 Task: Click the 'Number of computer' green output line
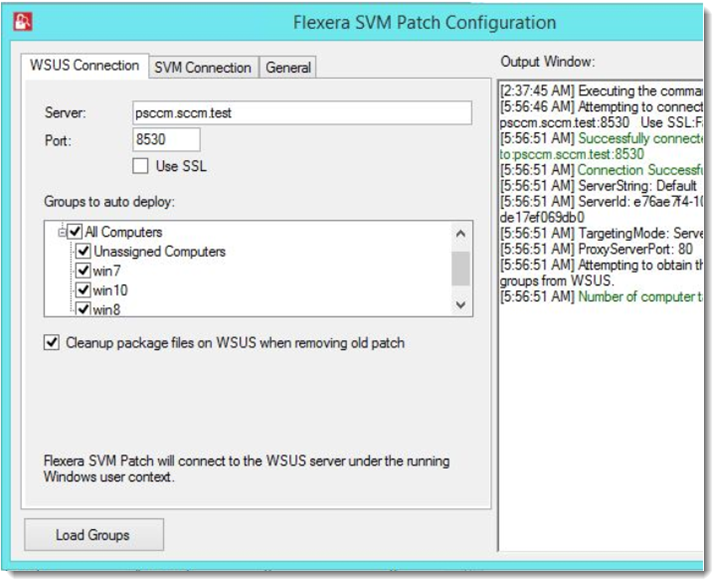[x=601, y=297]
